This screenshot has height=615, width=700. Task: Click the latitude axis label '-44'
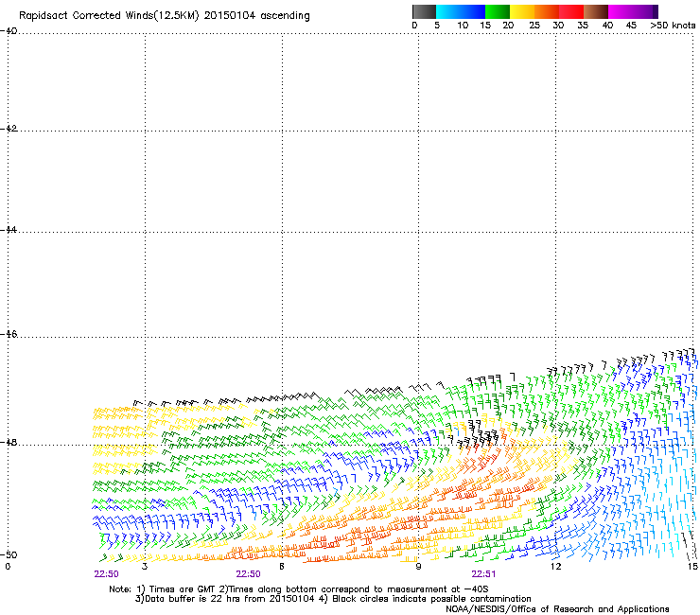(9, 230)
